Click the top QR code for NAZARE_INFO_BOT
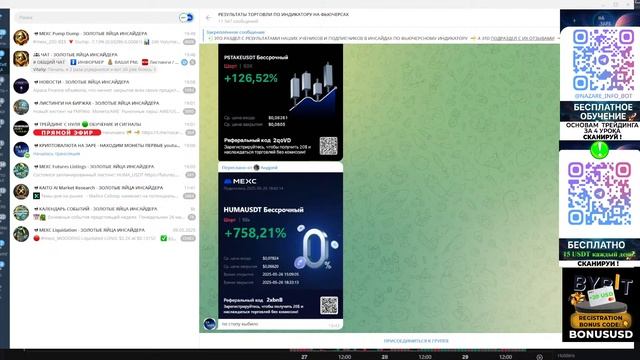640x360 pixels. click(603, 60)
